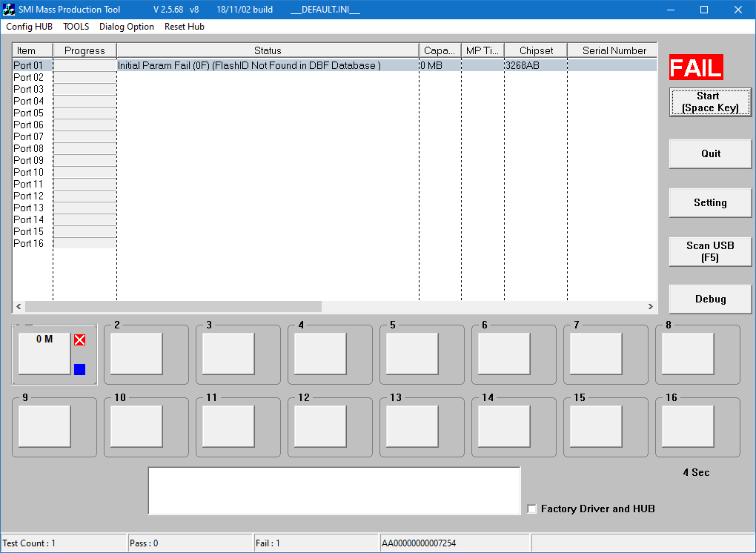This screenshot has height=553, width=756.
Task: Open the Dialog Option menu
Action: click(x=126, y=27)
